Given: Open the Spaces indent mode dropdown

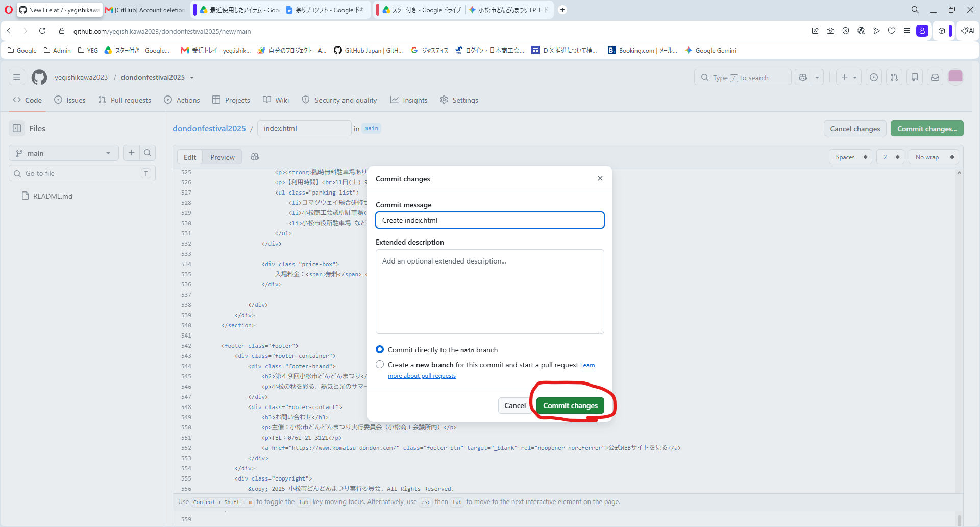Looking at the screenshot, I should (x=851, y=157).
